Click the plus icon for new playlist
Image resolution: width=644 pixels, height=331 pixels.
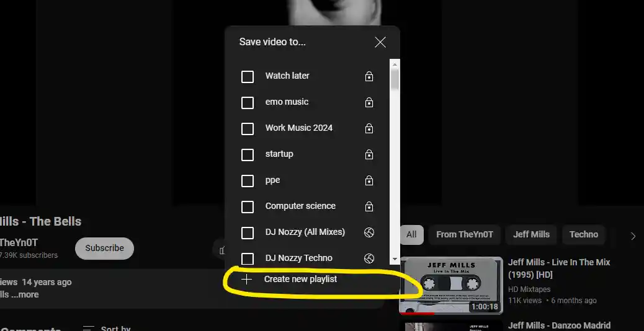tap(247, 280)
